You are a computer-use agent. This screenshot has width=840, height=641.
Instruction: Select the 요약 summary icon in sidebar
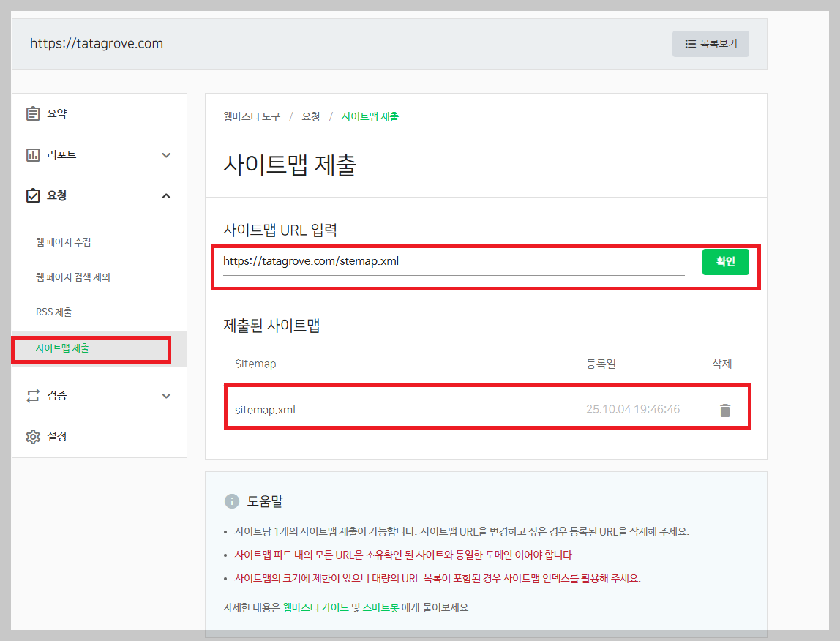point(34,113)
